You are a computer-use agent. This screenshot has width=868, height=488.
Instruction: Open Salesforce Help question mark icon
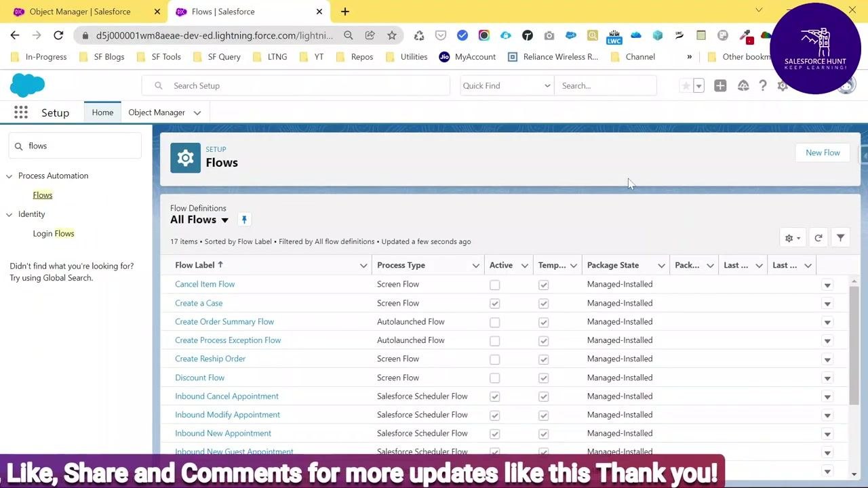[763, 85]
